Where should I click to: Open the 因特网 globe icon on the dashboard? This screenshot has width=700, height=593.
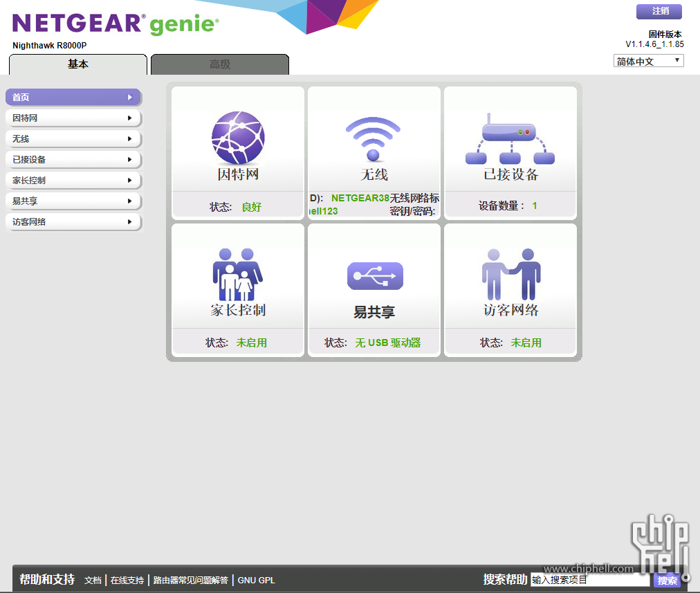point(238,137)
